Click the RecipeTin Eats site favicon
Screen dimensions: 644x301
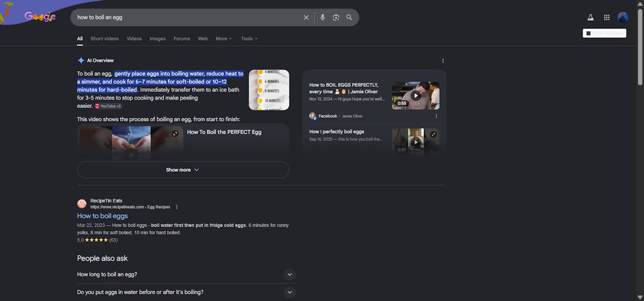[82, 204]
